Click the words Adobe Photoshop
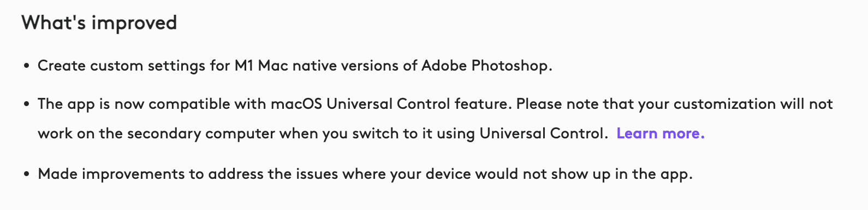The height and width of the screenshot is (210, 868). [x=486, y=66]
